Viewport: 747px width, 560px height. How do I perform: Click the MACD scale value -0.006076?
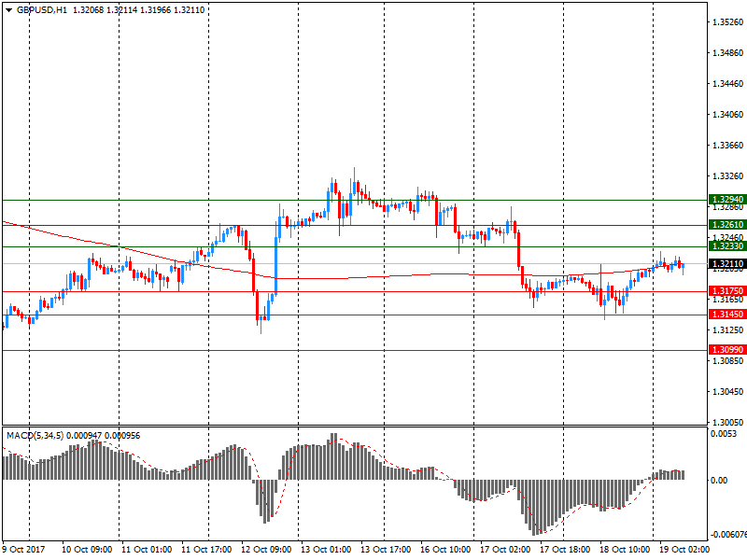pos(728,535)
